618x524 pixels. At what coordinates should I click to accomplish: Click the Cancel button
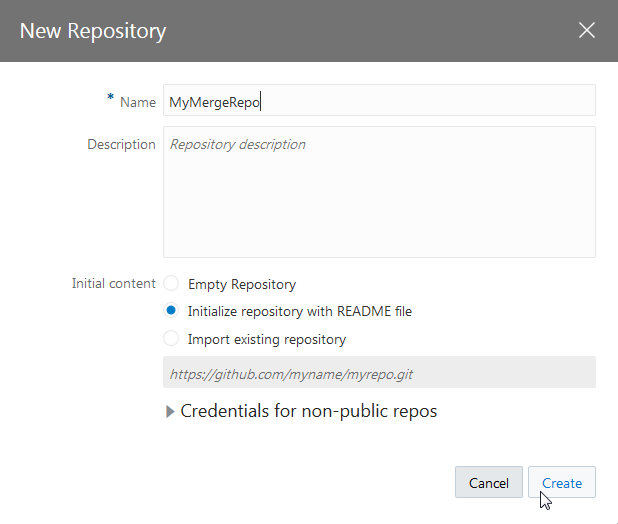click(x=488, y=483)
